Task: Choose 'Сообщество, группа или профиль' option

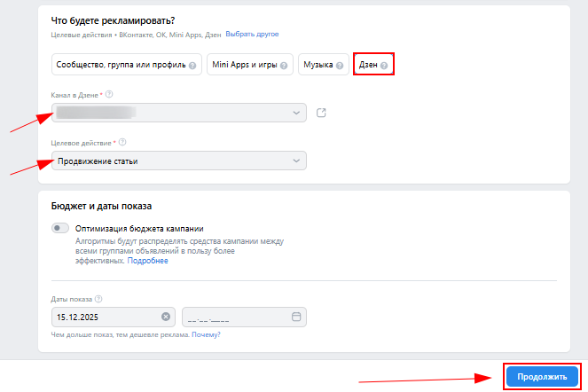Action: (124, 65)
